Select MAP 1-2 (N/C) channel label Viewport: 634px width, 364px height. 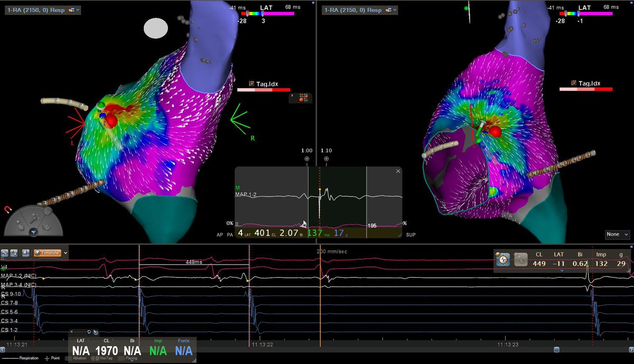pos(18,276)
